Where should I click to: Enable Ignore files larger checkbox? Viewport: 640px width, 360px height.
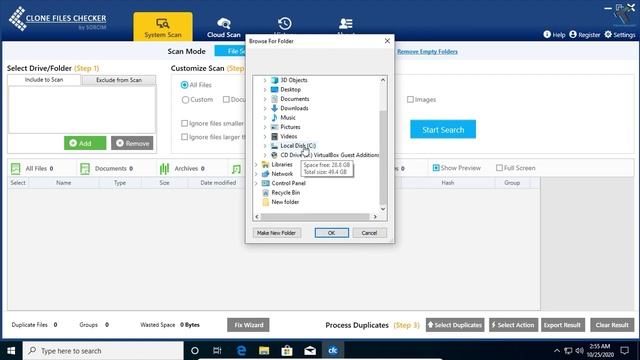[x=184, y=137]
